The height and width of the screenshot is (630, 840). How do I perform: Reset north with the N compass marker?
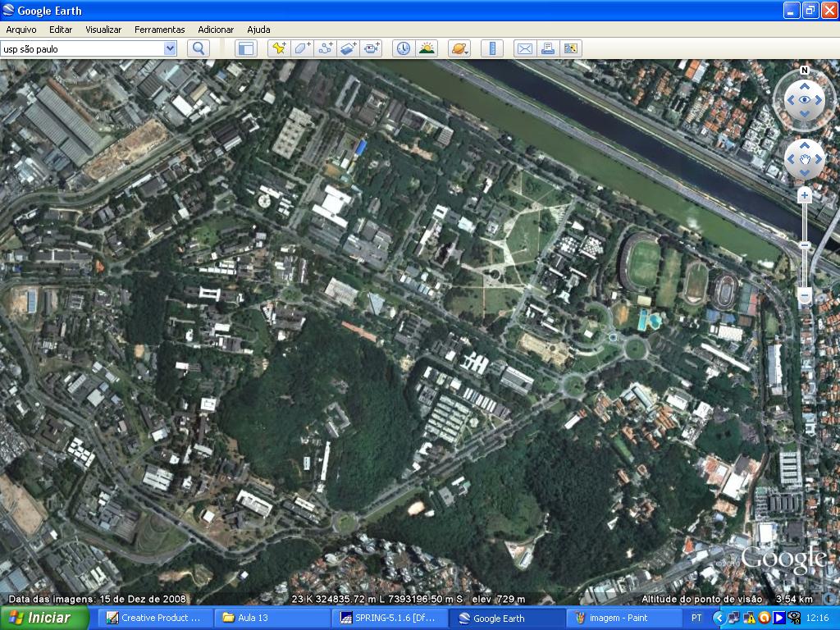click(x=804, y=71)
